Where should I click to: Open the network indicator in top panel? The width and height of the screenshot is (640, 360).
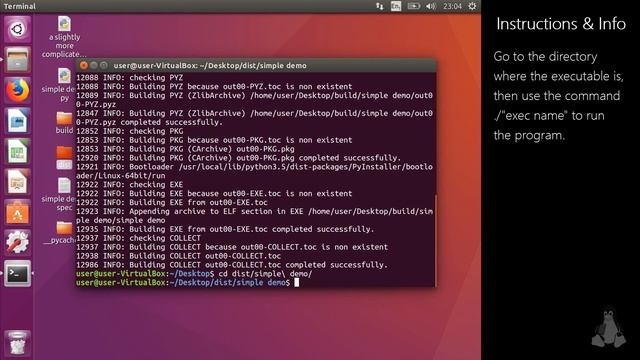click(380, 6)
